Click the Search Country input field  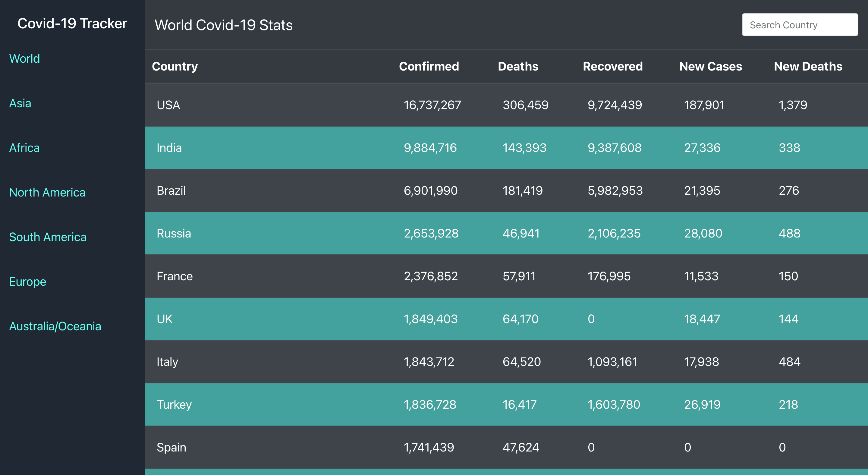click(800, 25)
